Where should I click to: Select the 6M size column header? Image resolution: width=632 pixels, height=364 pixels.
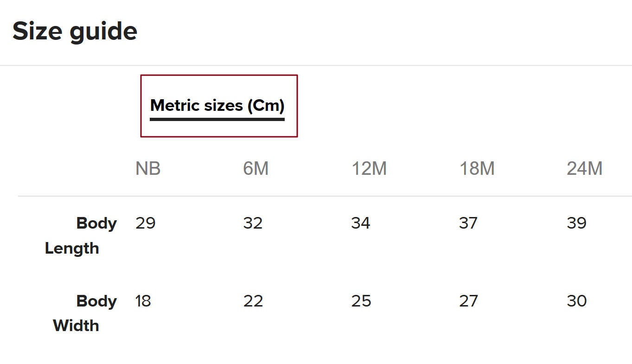(256, 168)
